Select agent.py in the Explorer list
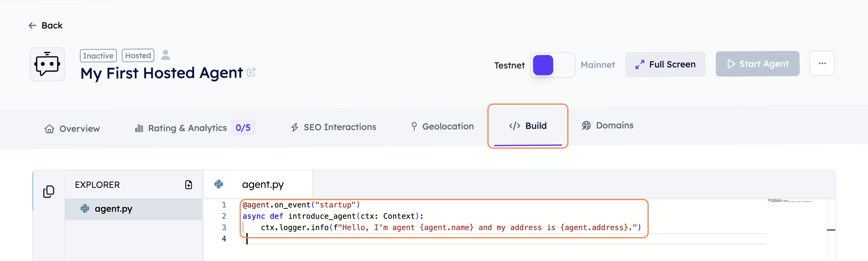Screen dimensions: 868x261 pos(133,209)
